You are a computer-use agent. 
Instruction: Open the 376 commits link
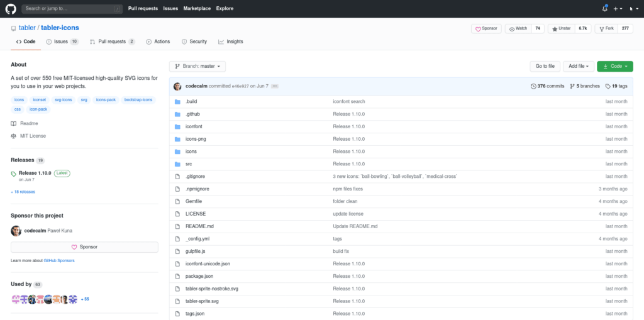[548, 86]
